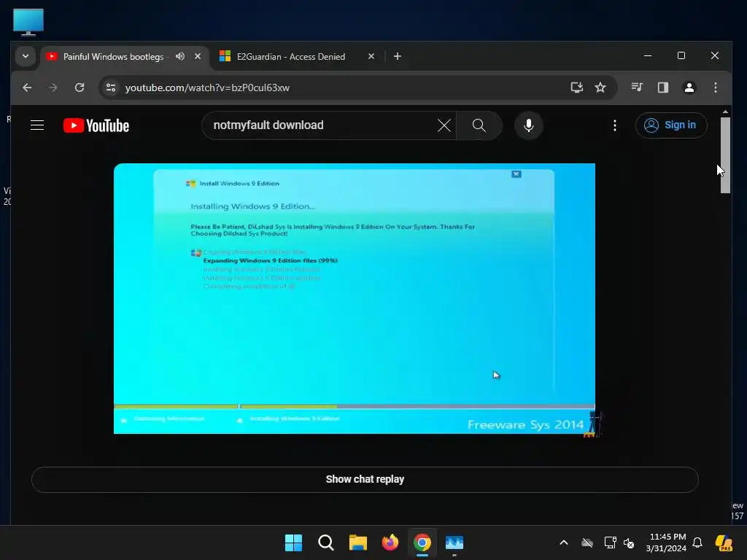Open the clock showing 11:45 PM
The width and height of the screenshot is (747, 560).
[x=666, y=542]
